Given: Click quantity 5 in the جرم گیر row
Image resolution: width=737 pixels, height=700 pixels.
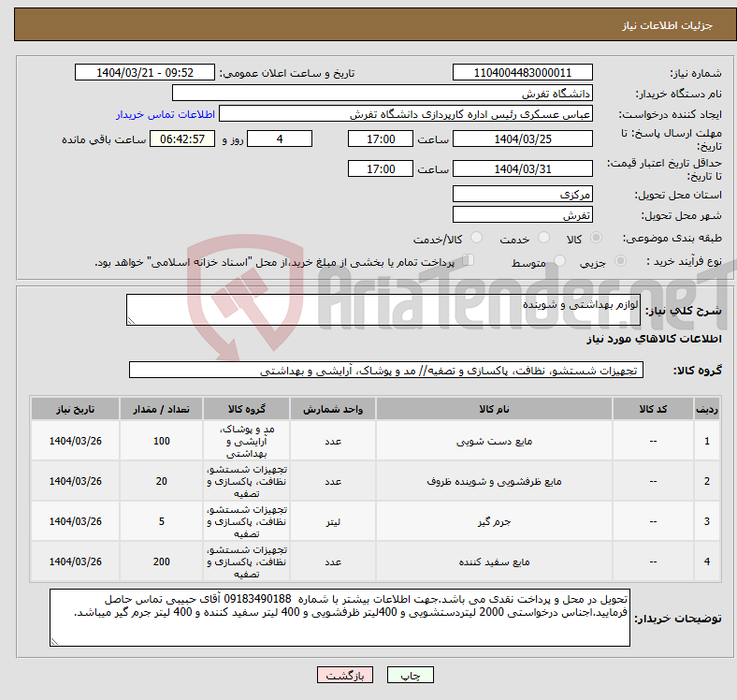Looking at the screenshot, I should [x=161, y=521].
